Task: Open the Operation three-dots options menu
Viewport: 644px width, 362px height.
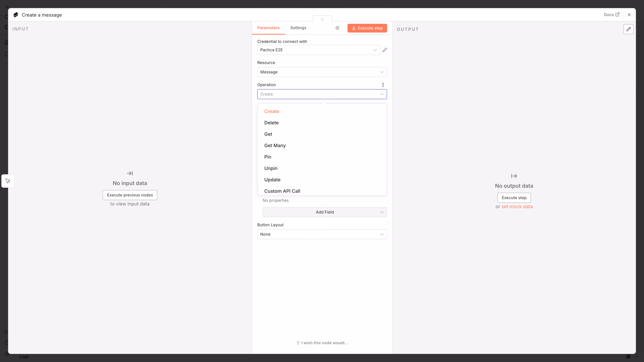Action: [x=383, y=85]
